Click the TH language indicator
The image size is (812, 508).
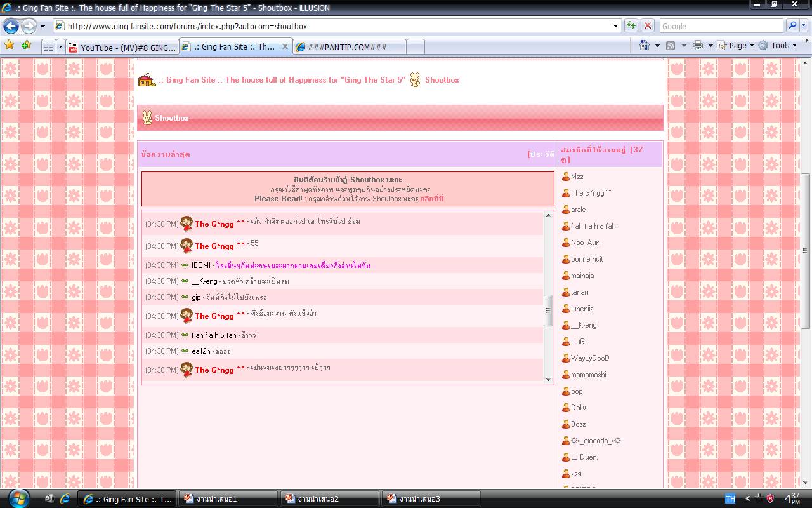click(730, 499)
